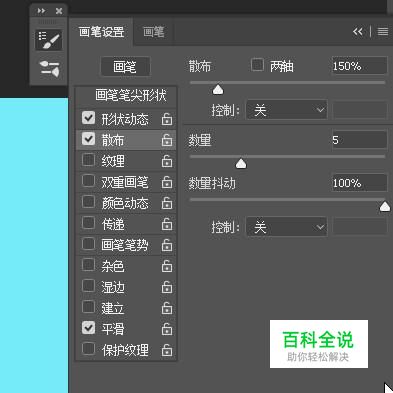Viewport: 393px width, 393px height.
Task: Enable the 湿边 checkbox
Action: [x=88, y=286]
